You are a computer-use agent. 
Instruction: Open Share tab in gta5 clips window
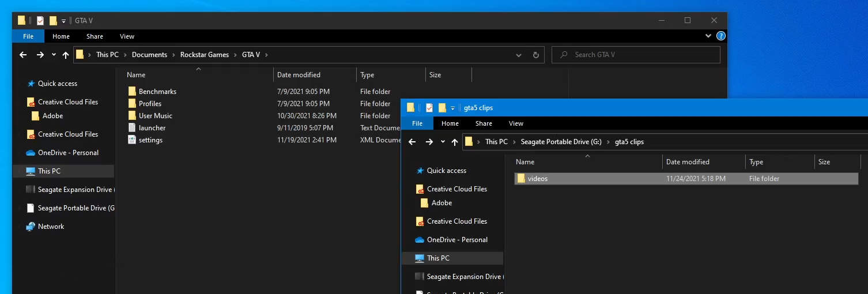(484, 123)
